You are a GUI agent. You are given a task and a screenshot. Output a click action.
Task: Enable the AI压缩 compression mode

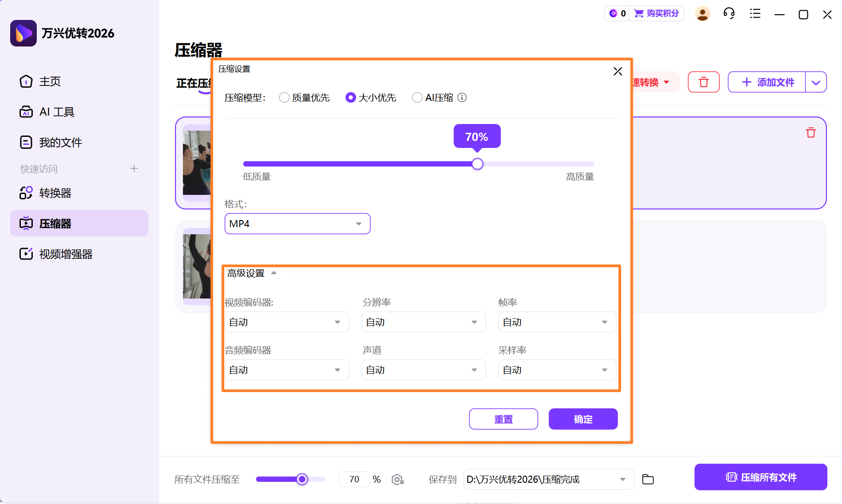click(x=417, y=97)
